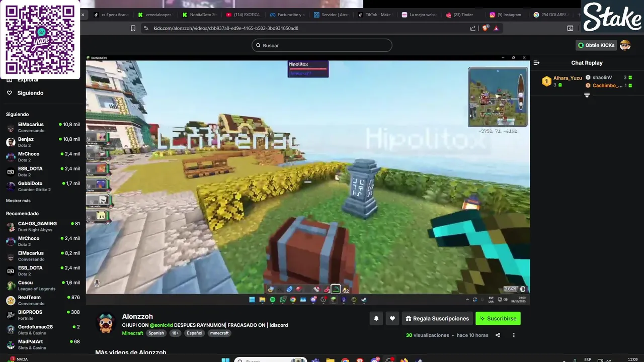The height and width of the screenshot is (362, 644).
Task: Click the Alonzzoh channel name
Action: coord(137,316)
